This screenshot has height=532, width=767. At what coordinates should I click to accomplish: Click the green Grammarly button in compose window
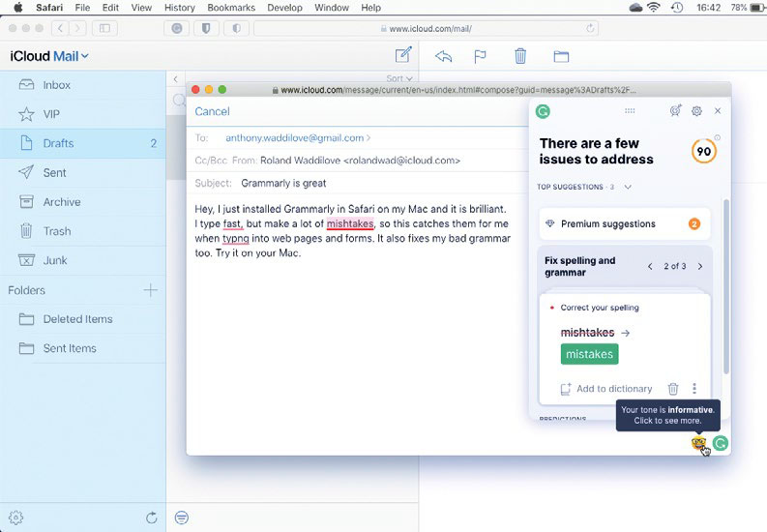point(721,443)
